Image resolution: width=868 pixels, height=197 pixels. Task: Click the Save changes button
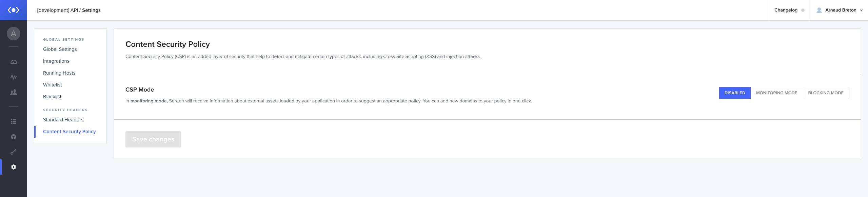(153, 139)
